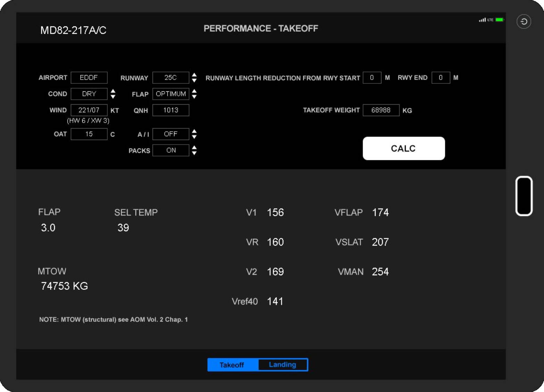Click the (HW 6 / XW 3) wind component text
Image resolution: width=544 pixels, height=392 pixels.
88,121
